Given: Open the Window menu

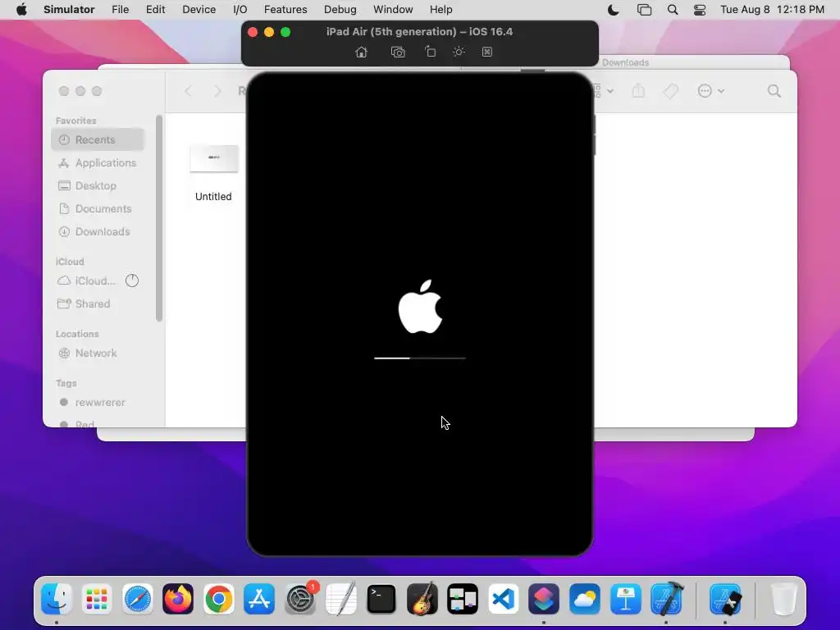Looking at the screenshot, I should 393,10.
